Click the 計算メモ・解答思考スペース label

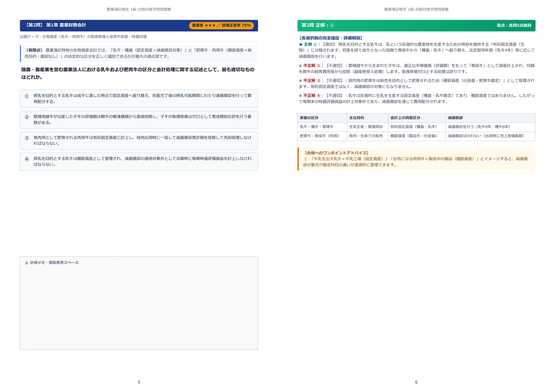[x=54, y=263]
